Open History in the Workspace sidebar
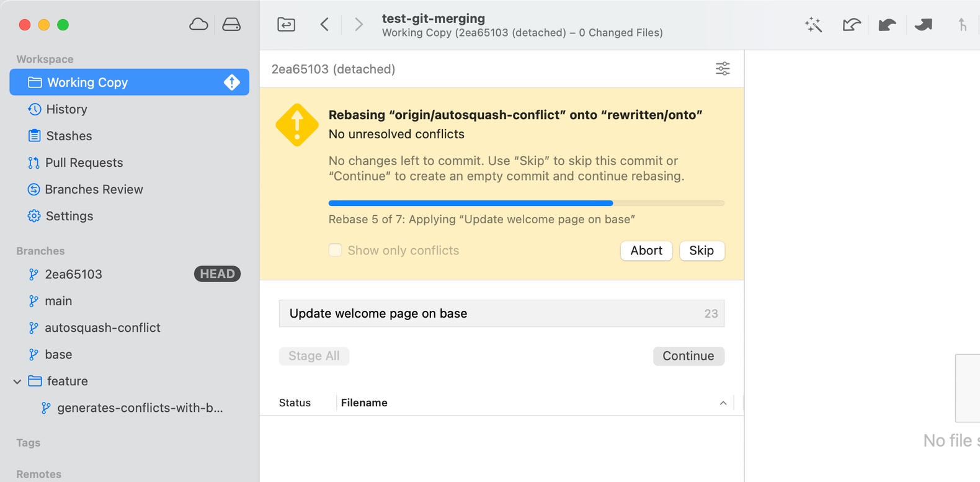This screenshot has height=482, width=980. pos(66,109)
